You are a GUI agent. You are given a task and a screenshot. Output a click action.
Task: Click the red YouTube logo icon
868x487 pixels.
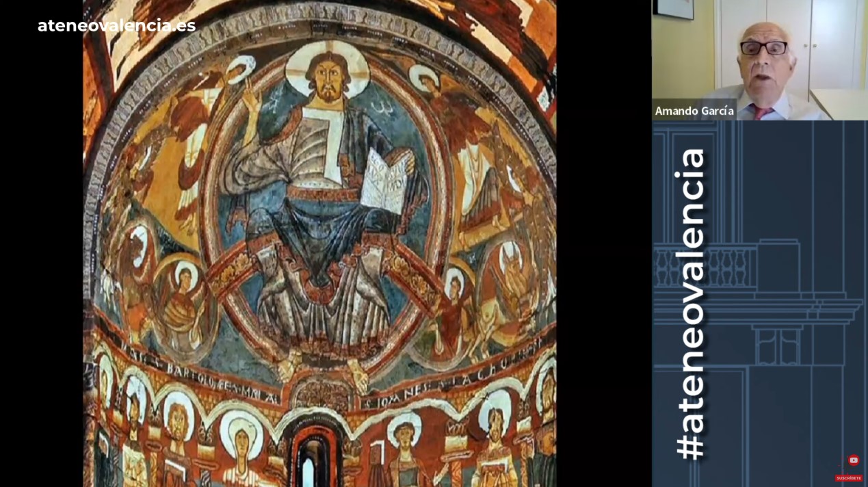point(853,460)
